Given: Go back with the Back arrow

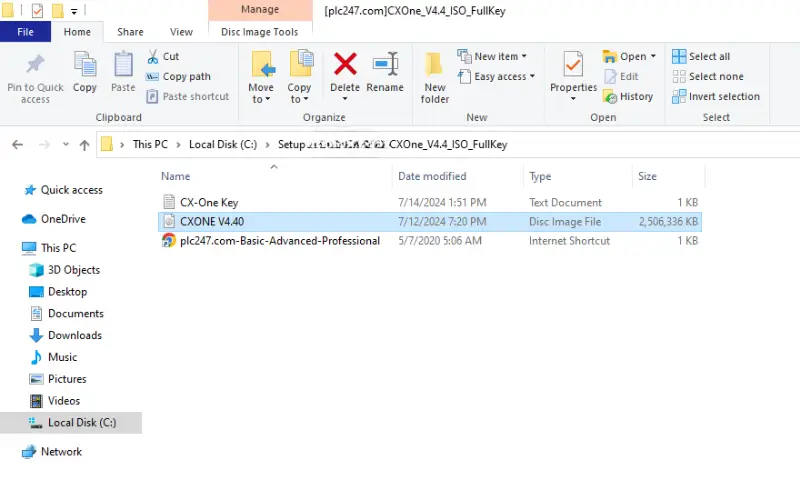Looking at the screenshot, I should pyautogui.click(x=17, y=145).
